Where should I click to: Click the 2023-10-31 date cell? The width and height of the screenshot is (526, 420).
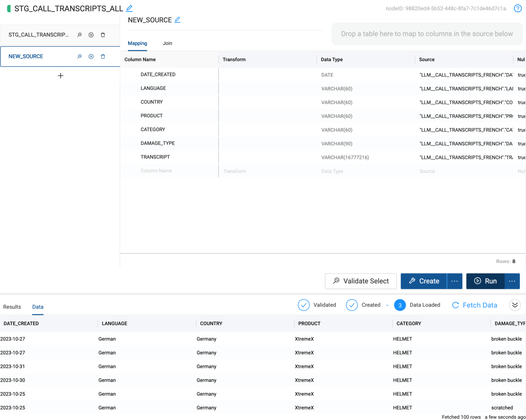pyautogui.click(x=13, y=366)
